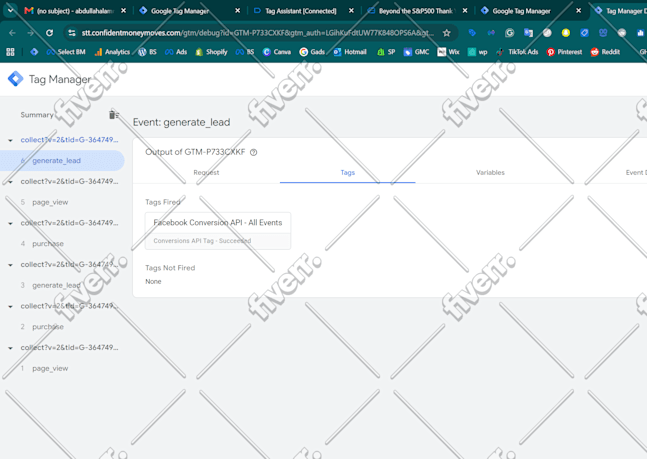Open the Shopify bookmark
The image size is (647, 459).
click(211, 52)
